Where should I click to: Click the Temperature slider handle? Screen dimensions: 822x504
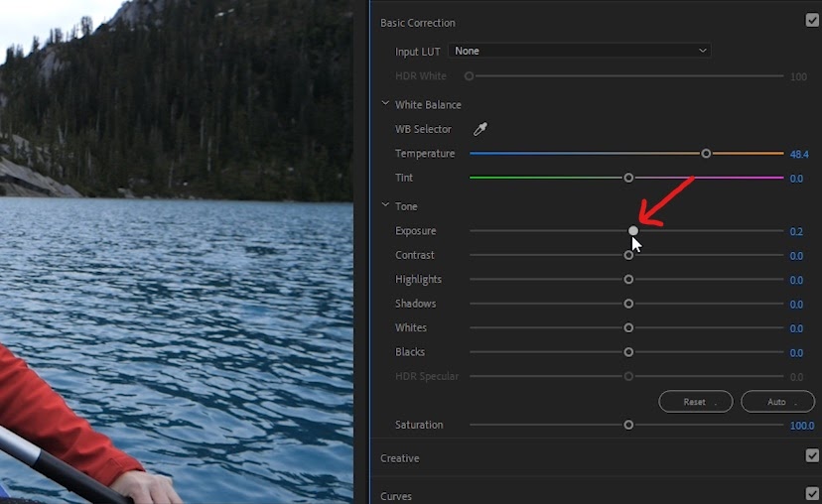(706, 154)
